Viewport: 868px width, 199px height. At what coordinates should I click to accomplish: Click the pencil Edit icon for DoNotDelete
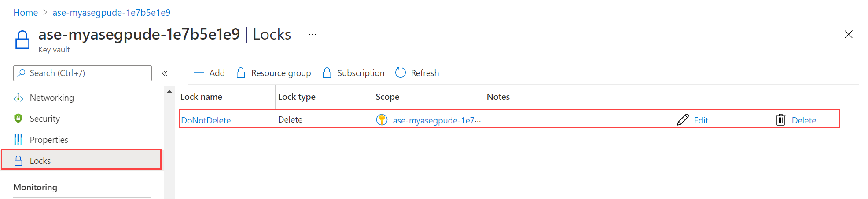[683, 120]
